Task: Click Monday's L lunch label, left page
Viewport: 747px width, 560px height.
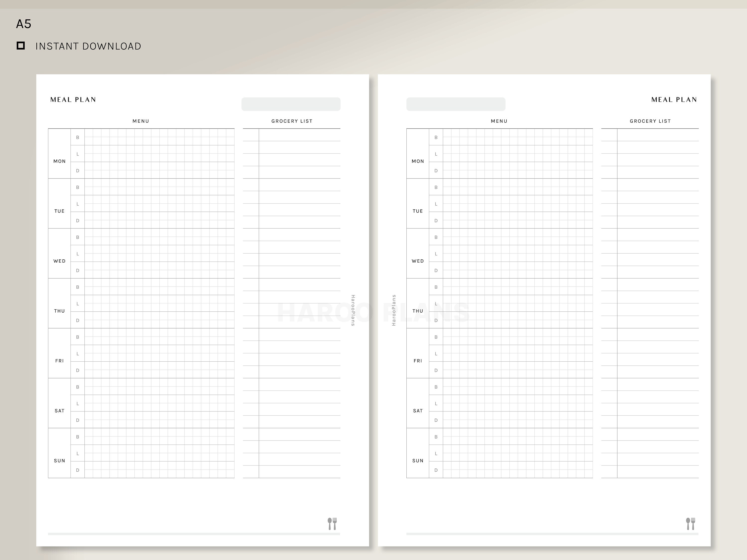Action: [x=78, y=154]
